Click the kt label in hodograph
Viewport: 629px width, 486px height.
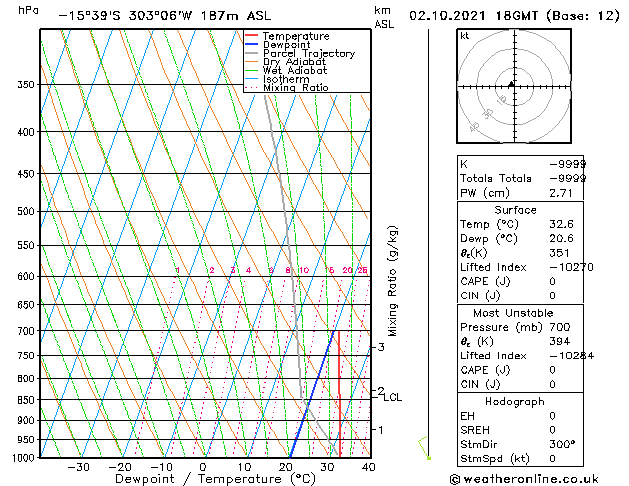point(465,36)
